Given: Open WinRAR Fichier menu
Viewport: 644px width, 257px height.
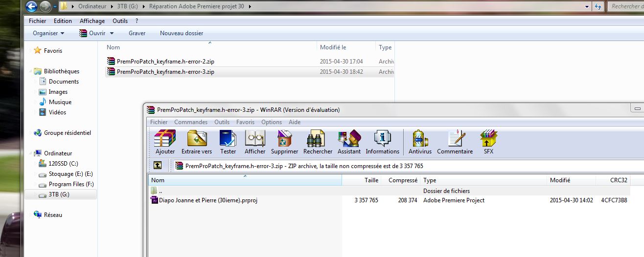Looking at the screenshot, I should [x=159, y=122].
